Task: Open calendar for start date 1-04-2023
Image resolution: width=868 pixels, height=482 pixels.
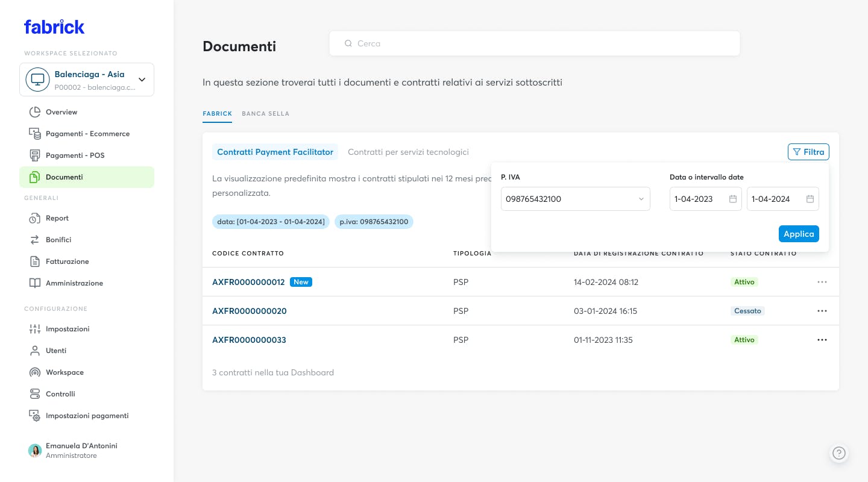Action: (733, 199)
